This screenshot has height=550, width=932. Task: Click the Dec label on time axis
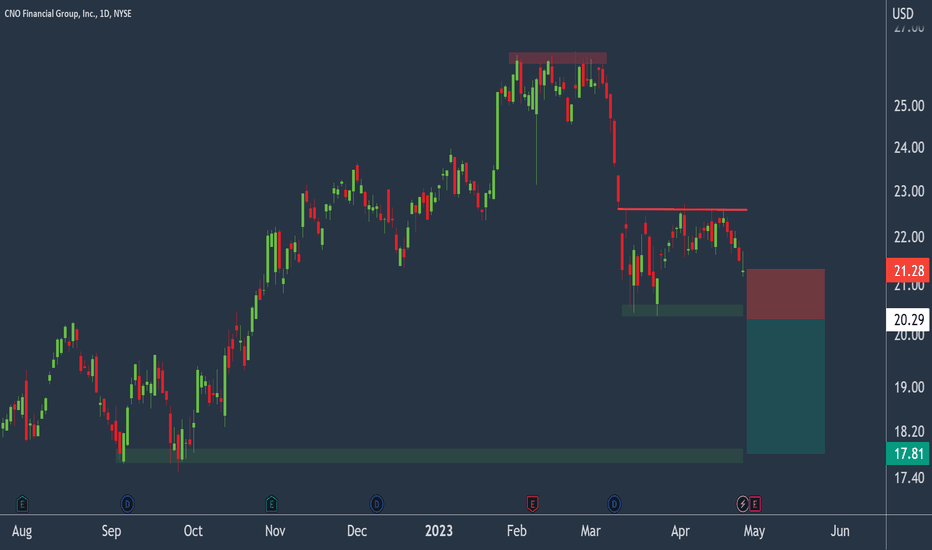(357, 530)
